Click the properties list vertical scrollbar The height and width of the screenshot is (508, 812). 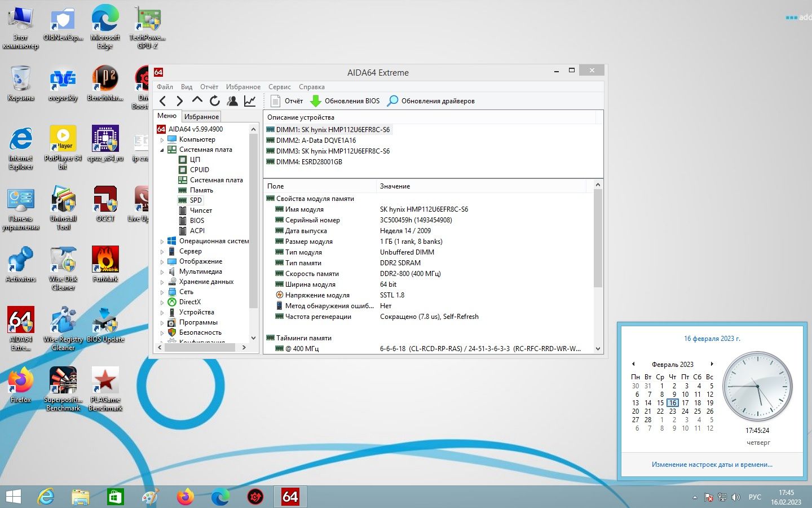click(598, 237)
